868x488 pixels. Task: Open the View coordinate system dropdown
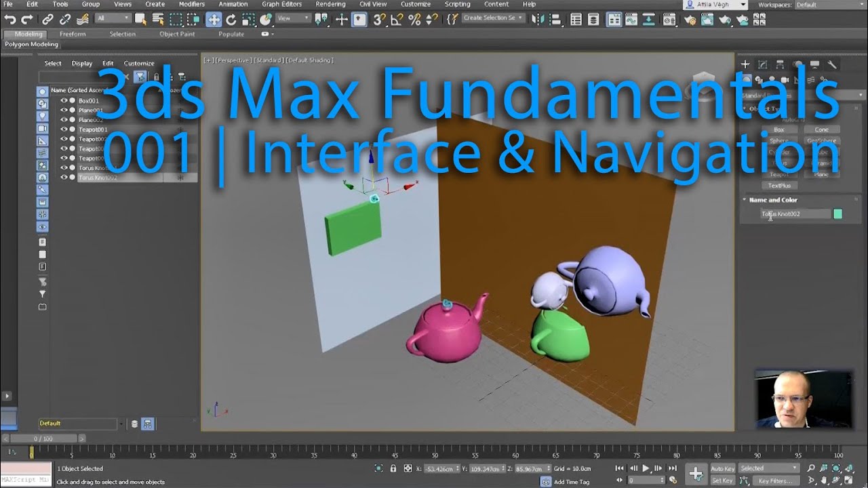(x=294, y=18)
